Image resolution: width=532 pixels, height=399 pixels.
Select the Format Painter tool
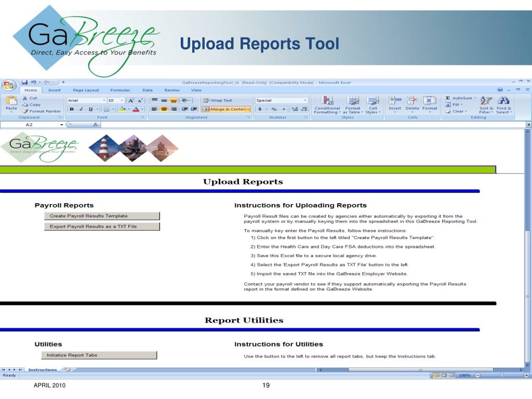[42, 111]
